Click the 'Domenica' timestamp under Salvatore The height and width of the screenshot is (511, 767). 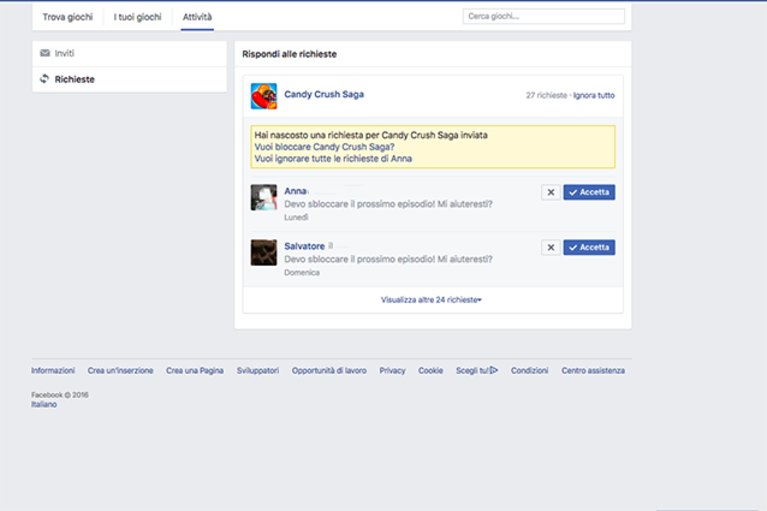[302, 272]
